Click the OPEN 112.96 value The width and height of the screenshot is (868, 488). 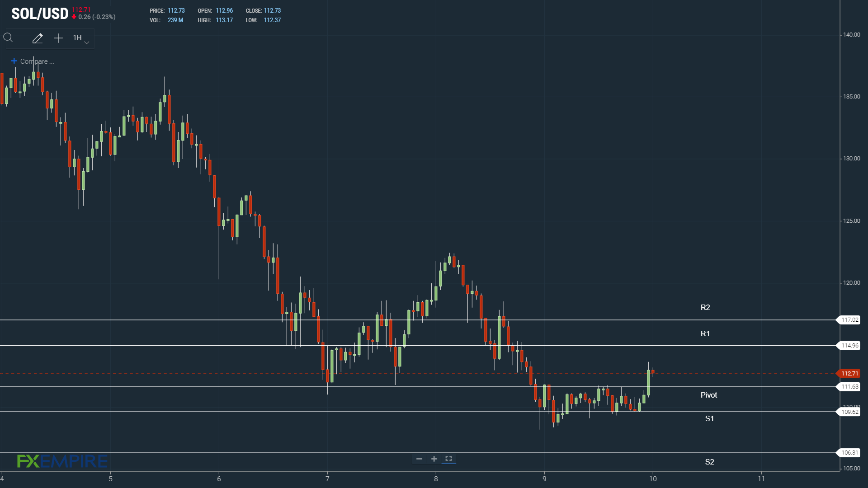pyautogui.click(x=224, y=11)
